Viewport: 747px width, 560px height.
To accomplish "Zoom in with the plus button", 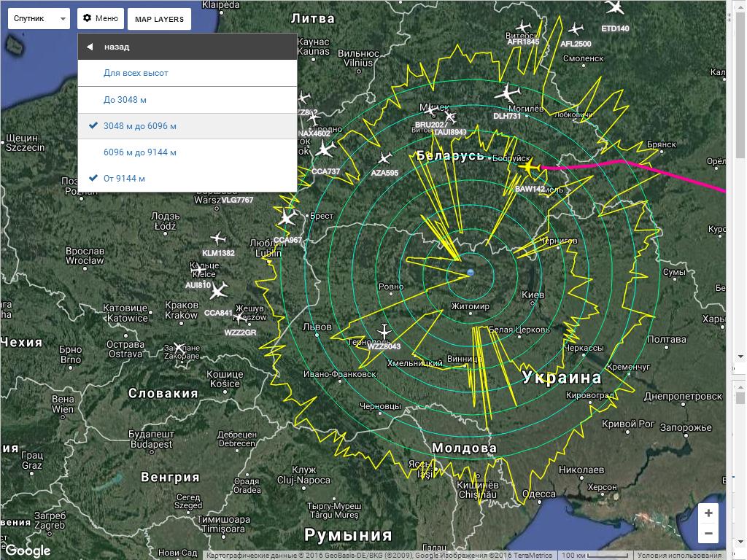I will [708, 513].
